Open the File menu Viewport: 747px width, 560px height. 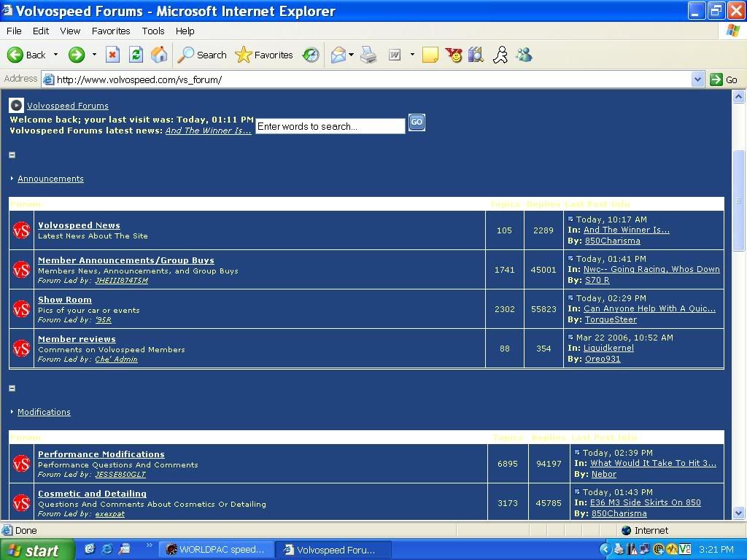14,31
